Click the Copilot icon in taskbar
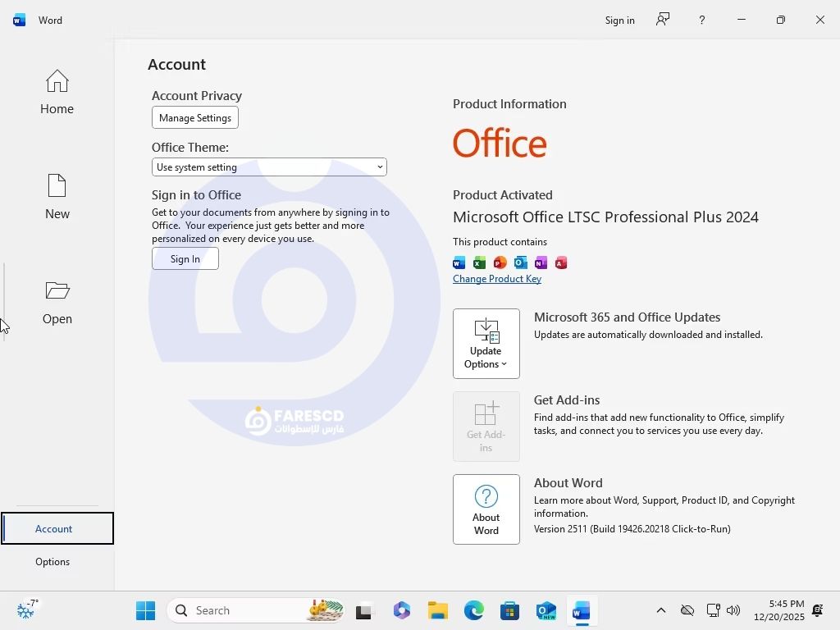This screenshot has height=630, width=840. click(401, 610)
